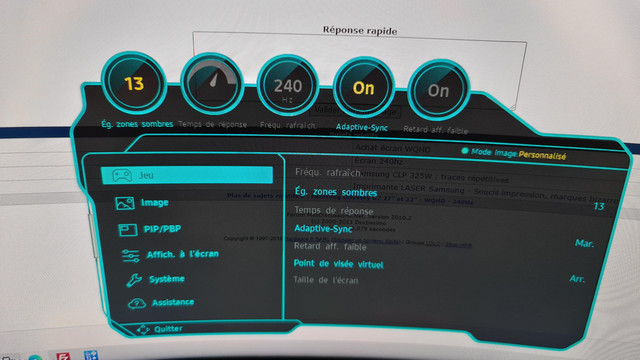
Task: Toggle the Retard aff. faible On dial
Action: (x=438, y=90)
